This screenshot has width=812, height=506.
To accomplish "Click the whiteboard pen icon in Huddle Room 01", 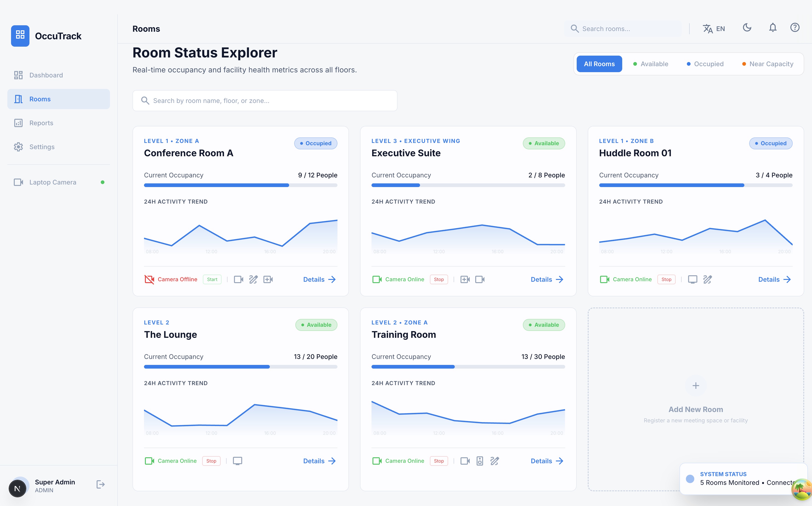I will (x=707, y=279).
